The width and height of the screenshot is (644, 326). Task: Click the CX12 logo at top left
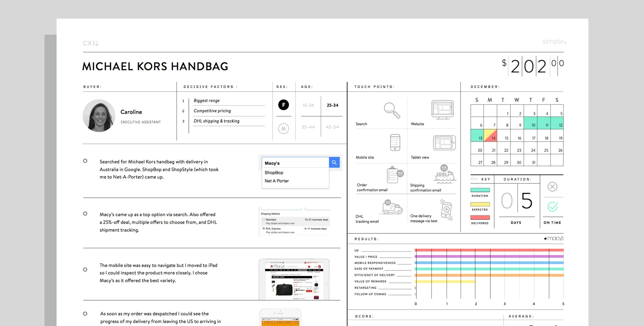click(91, 43)
